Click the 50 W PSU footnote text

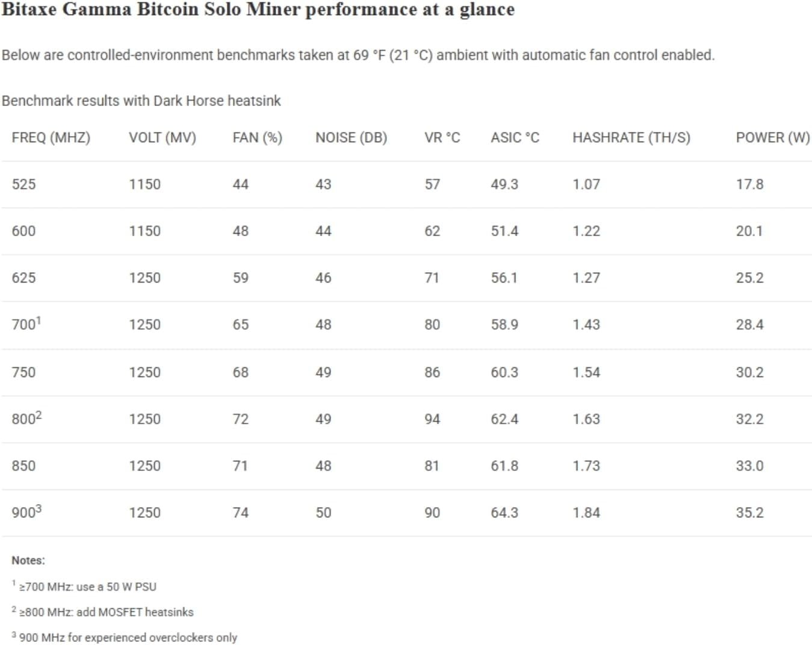coord(87,587)
